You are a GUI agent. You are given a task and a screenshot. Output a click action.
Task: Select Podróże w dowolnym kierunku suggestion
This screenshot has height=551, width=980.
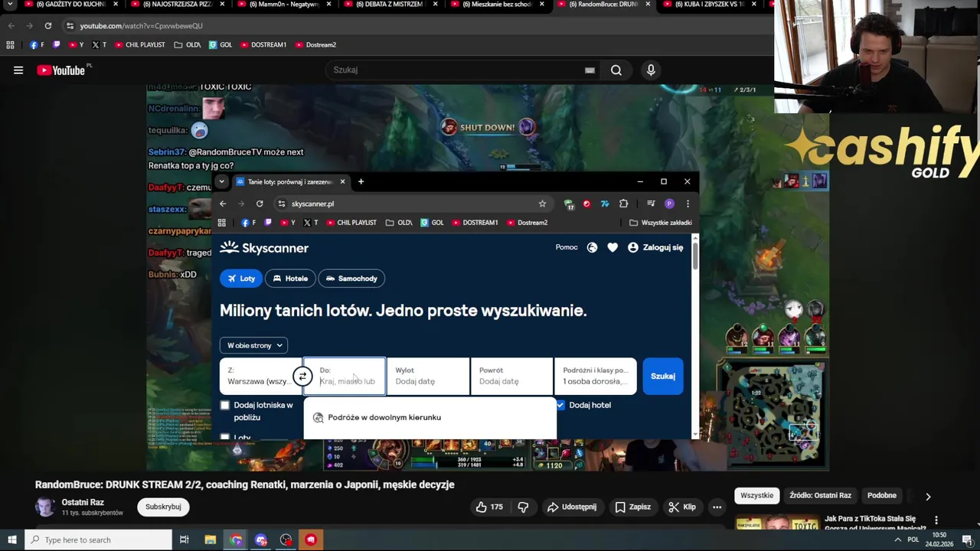tap(430, 417)
